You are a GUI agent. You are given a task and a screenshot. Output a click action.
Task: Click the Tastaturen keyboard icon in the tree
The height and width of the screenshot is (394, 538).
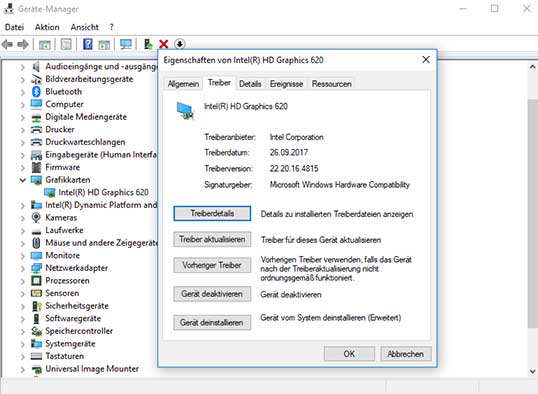tap(36, 356)
